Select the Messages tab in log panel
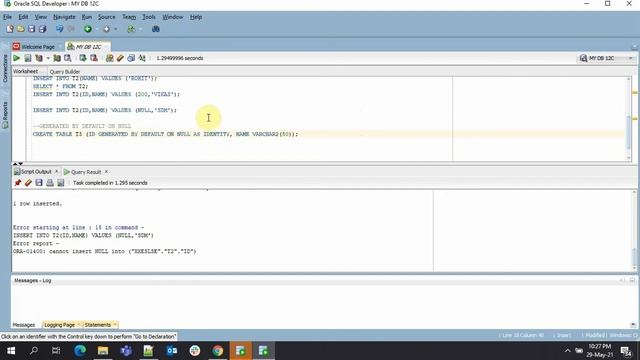 [24, 325]
